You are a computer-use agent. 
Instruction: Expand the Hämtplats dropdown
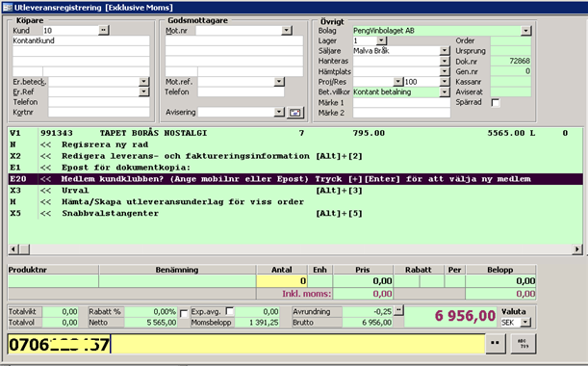tap(445, 71)
